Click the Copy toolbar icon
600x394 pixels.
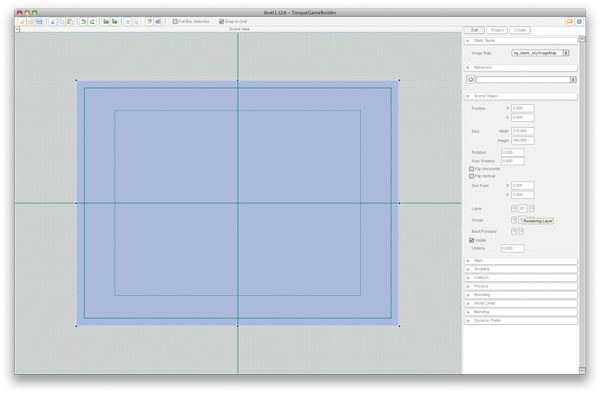click(x=61, y=22)
